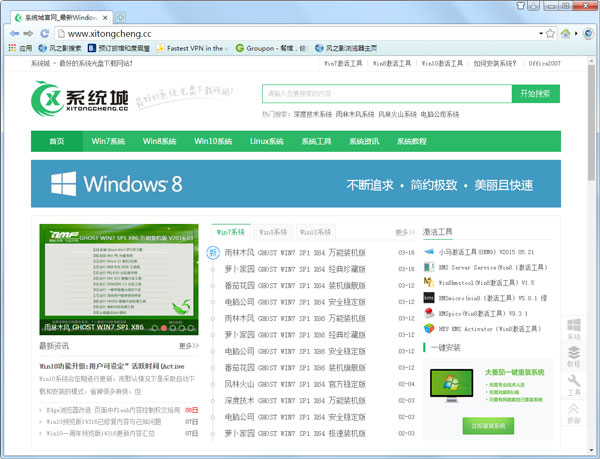Click the KMS Server Service icon

429,267
